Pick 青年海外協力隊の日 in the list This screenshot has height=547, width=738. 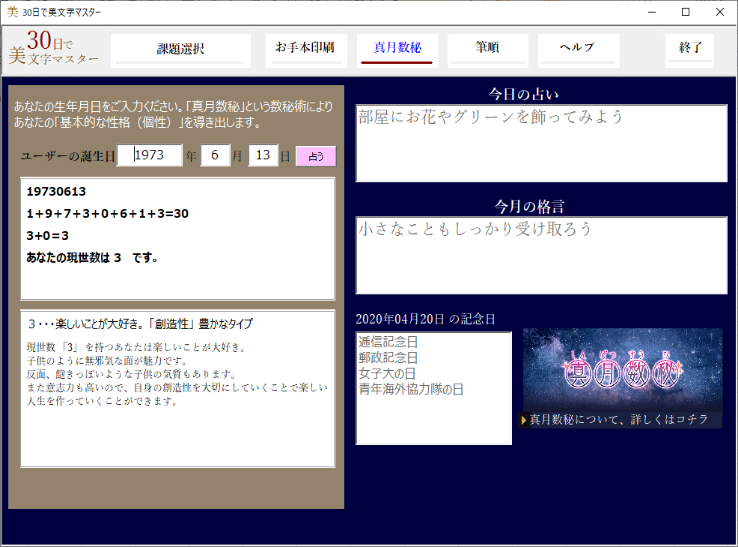tap(411, 390)
